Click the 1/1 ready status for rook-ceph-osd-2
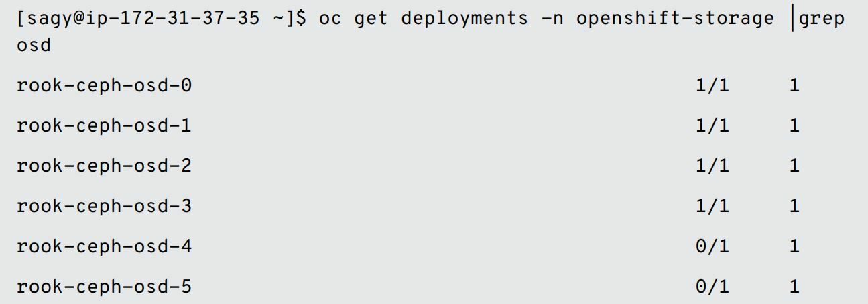Viewport: 868px width, 304px height. 712,166
